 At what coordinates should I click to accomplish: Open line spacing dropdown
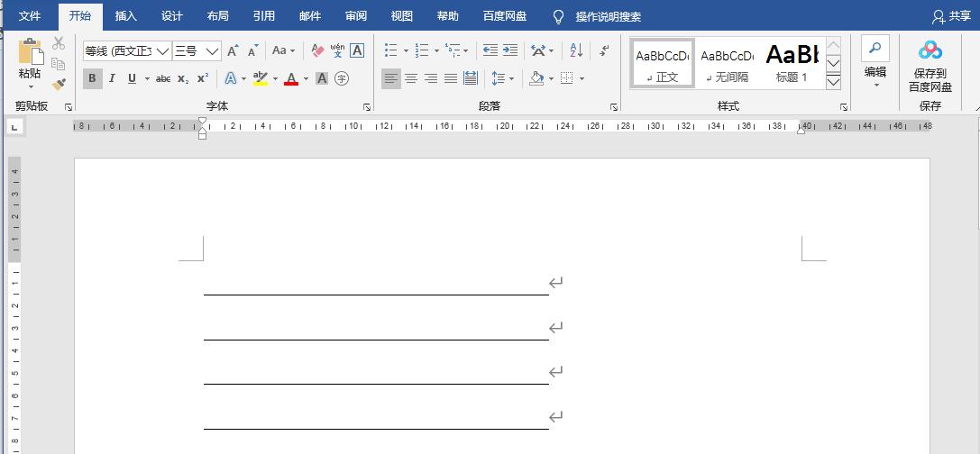pos(511,78)
